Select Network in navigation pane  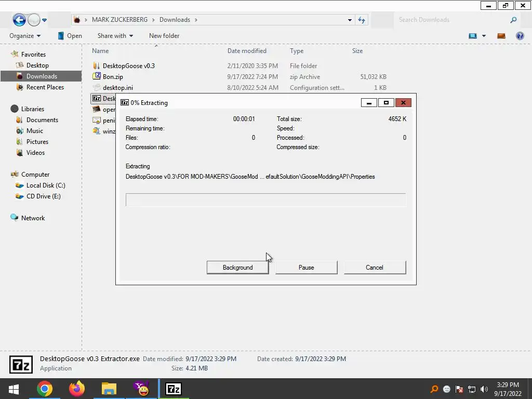[33, 218]
